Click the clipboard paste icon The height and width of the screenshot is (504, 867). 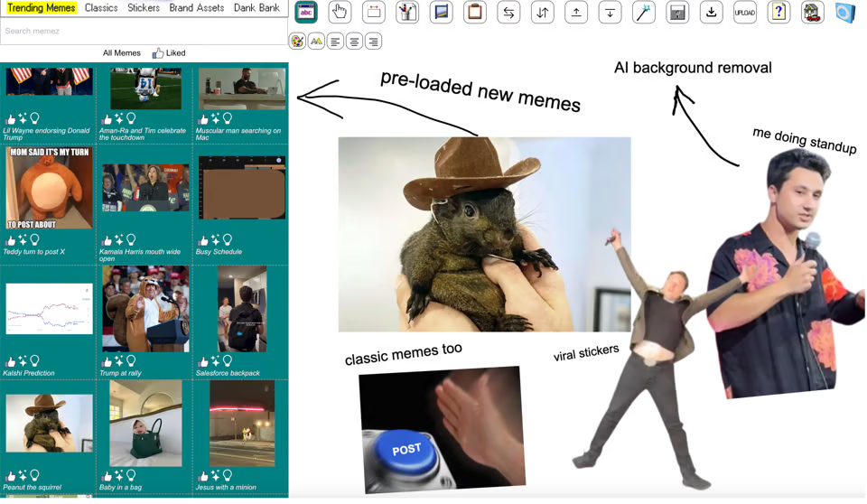(x=475, y=13)
